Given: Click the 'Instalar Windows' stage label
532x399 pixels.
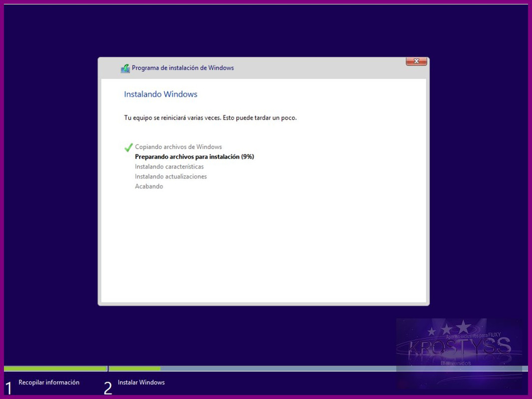Looking at the screenshot, I should pyautogui.click(x=141, y=383).
